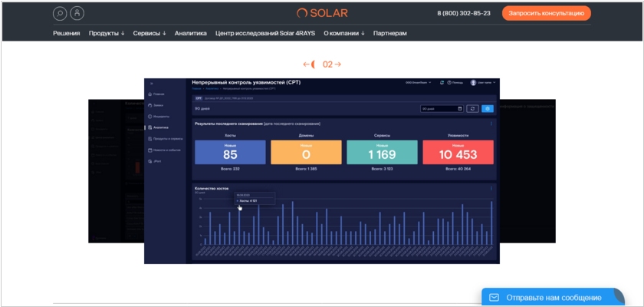Select JPort in dashboard sidebar
Screen dimensions: 644x307
(x=154, y=161)
